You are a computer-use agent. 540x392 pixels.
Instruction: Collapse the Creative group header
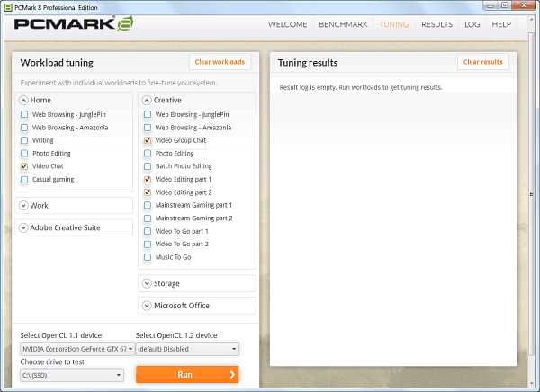click(197, 100)
